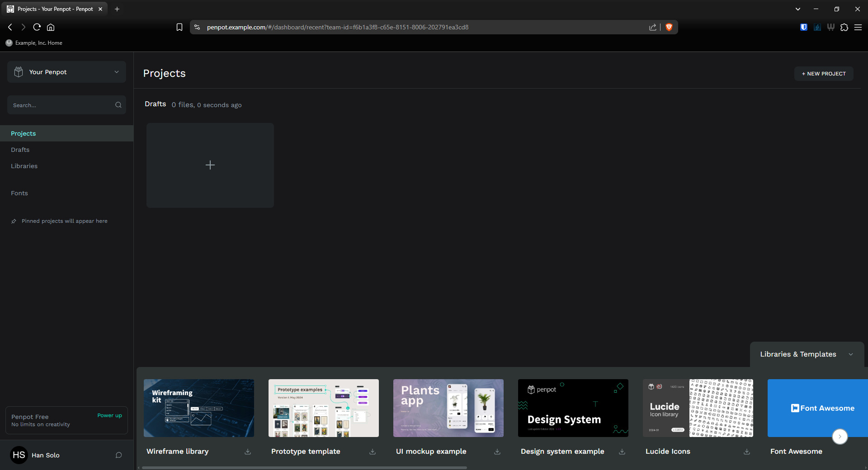The height and width of the screenshot is (470, 868).
Task: Open Brave Shields icon in address bar
Action: click(669, 27)
